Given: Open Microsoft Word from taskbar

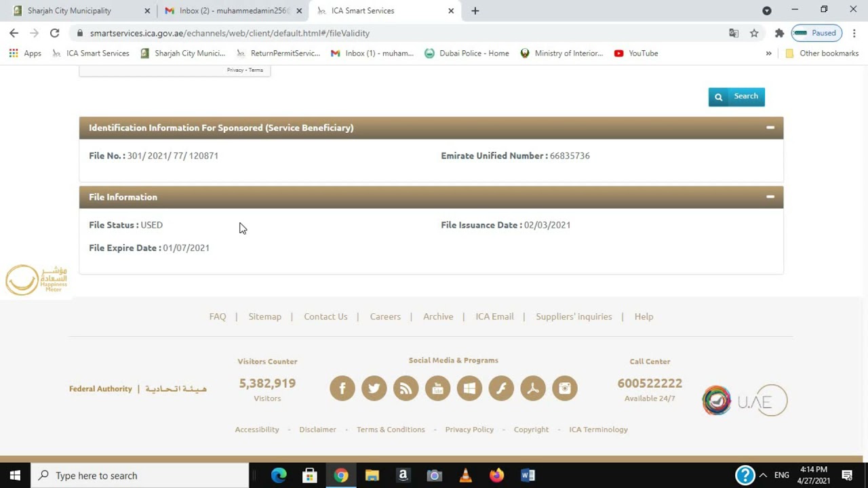Looking at the screenshot, I should 528,476.
